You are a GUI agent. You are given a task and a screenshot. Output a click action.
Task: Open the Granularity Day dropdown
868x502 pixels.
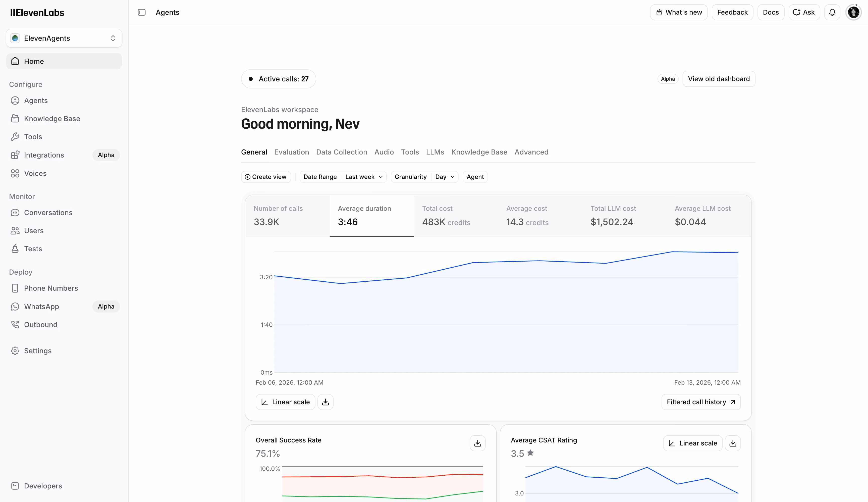(444, 177)
